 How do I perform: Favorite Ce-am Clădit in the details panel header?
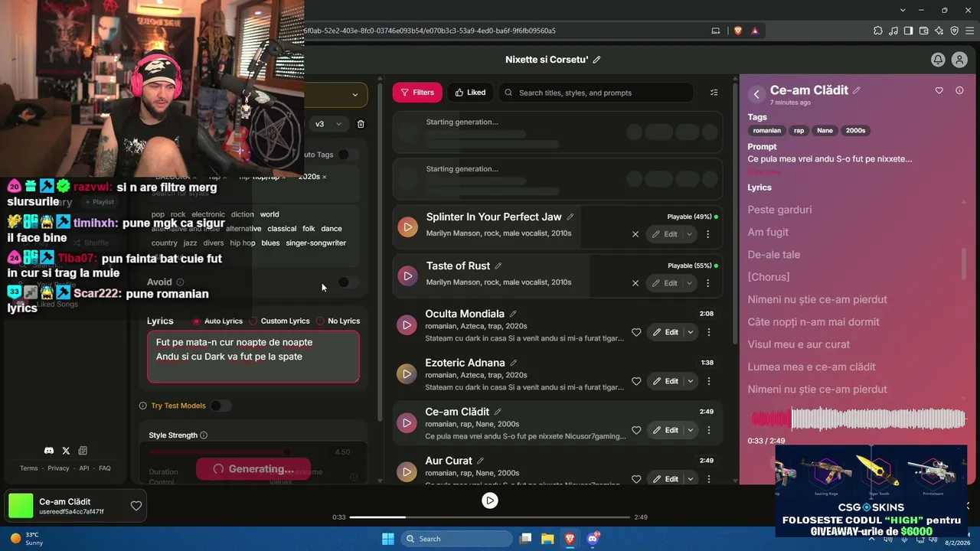click(939, 90)
